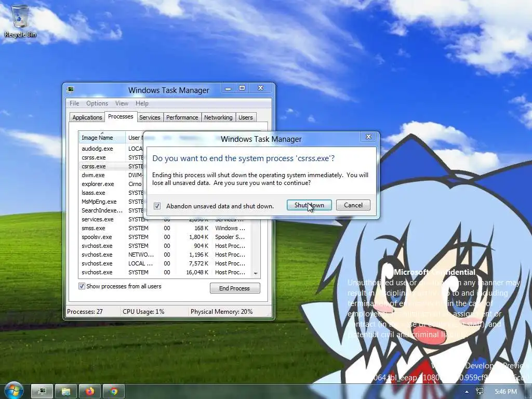Click Physical Memory: 20% status entry
Screen dimensions: 532x399
click(221, 312)
